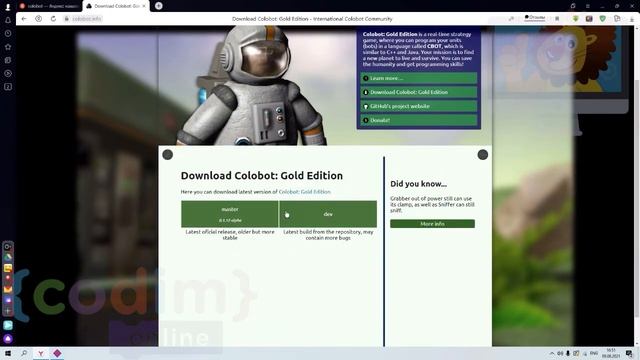
Task: Open the Windows Start menu
Action: pos(7,353)
